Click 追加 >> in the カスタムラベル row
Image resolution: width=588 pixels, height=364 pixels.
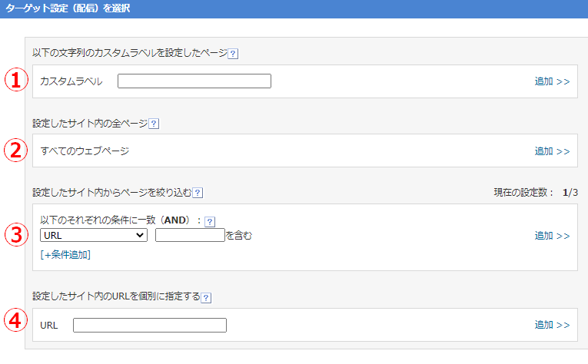tap(552, 81)
